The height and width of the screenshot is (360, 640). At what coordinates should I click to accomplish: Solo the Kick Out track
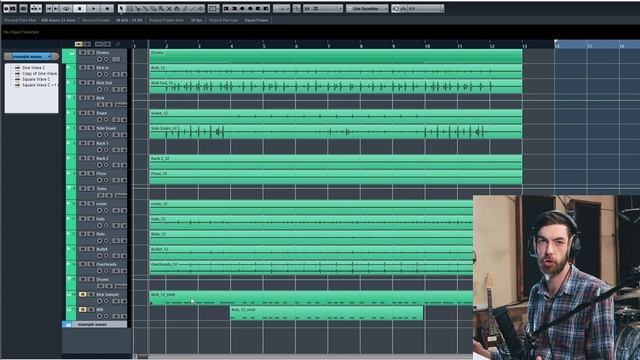point(91,83)
